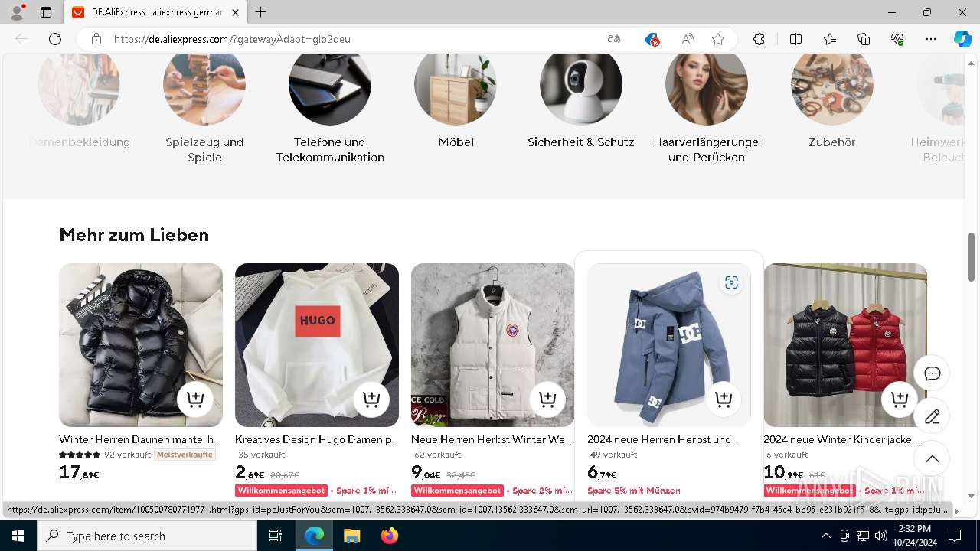Screen dimensions: 980x551
Task: Open the shopping coupons icon in address bar
Action: coord(652,39)
